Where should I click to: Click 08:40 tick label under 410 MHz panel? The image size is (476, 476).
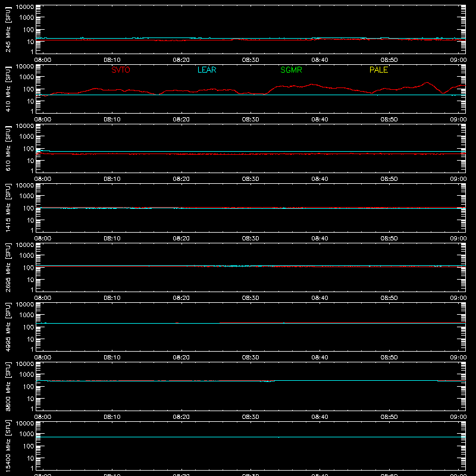(320, 120)
